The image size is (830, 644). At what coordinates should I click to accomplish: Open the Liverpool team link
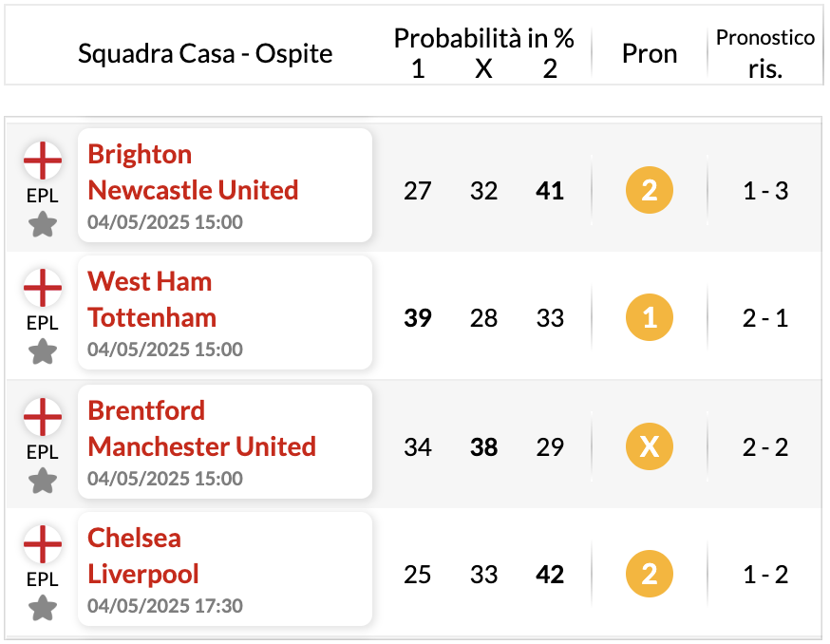click(x=142, y=574)
